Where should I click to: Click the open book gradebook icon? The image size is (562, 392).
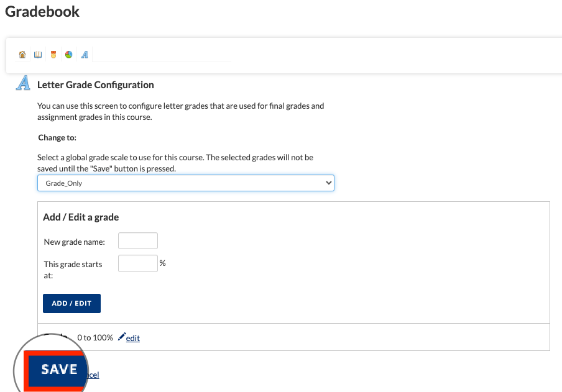pyautogui.click(x=38, y=55)
